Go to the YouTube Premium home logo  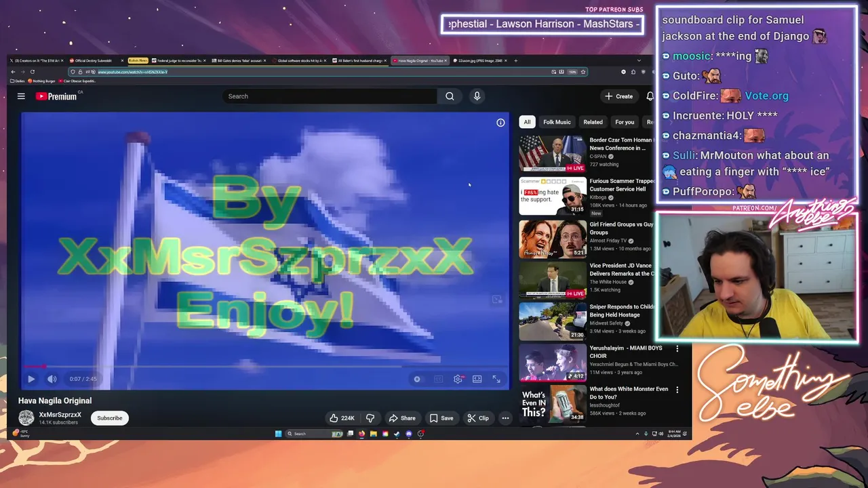tap(57, 96)
